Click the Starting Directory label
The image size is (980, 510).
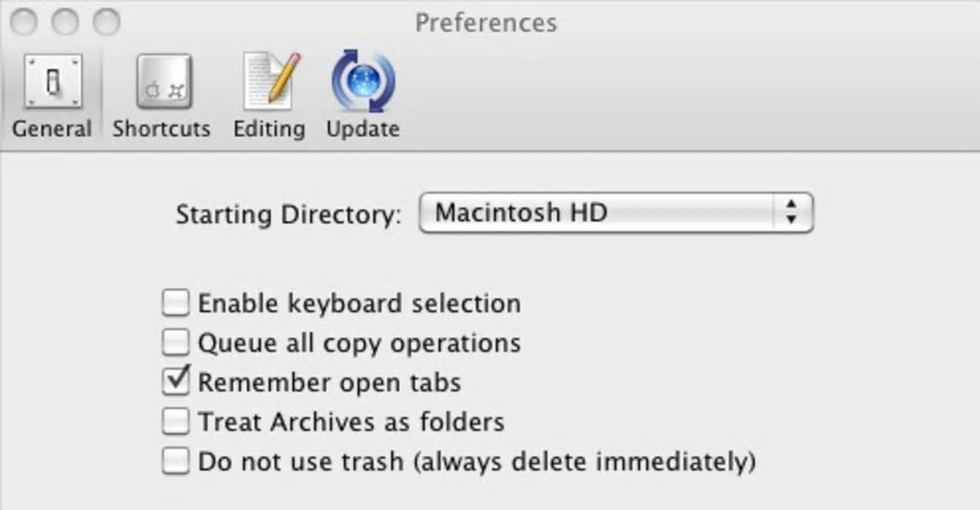(288, 214)
